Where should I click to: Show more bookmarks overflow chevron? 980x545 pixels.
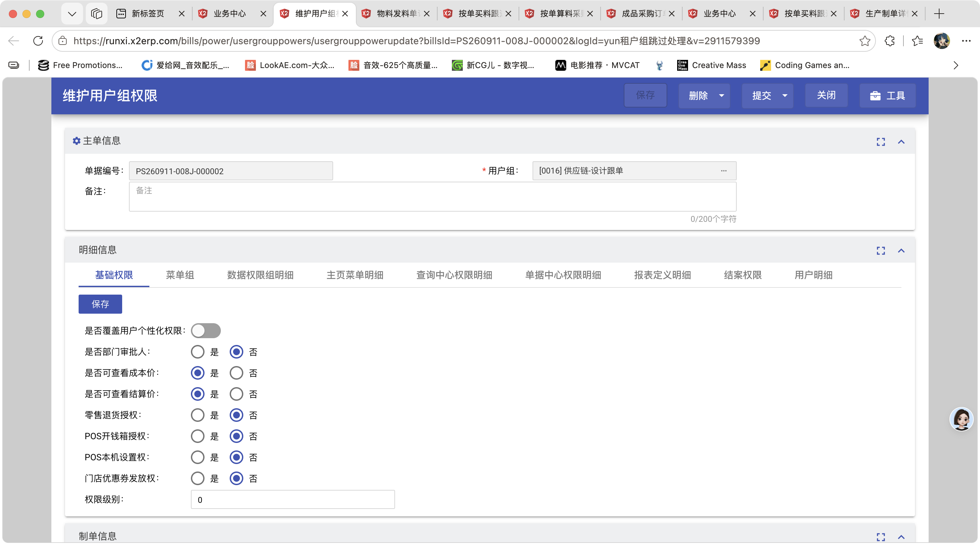pyautogui.click(x=955, y=65)
